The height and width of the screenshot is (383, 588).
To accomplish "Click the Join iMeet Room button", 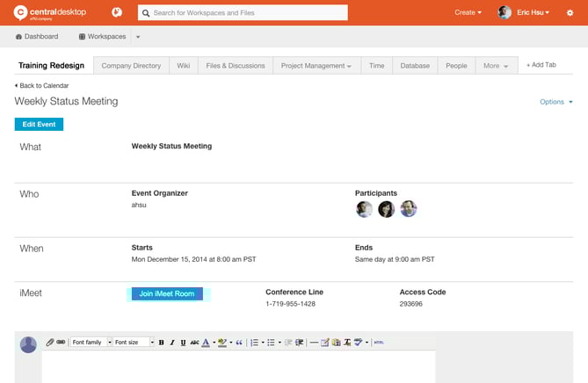I will 166,294.
